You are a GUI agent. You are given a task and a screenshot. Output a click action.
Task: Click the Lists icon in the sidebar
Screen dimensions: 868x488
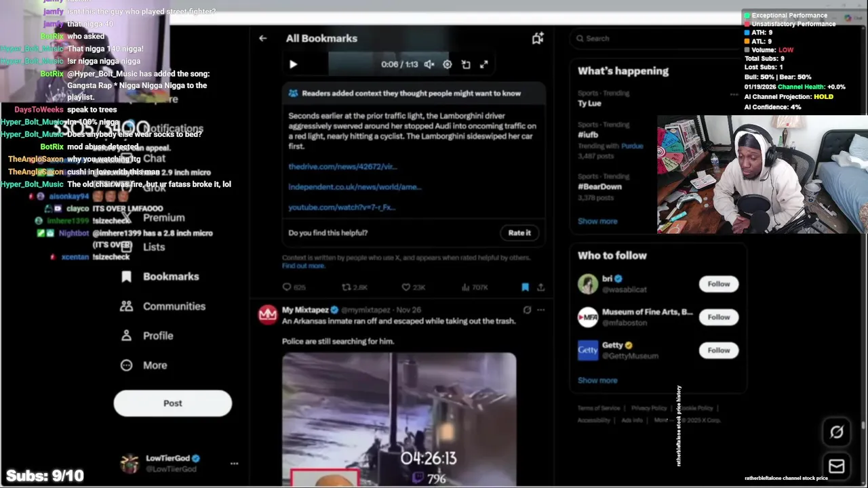tap(126, 247)
